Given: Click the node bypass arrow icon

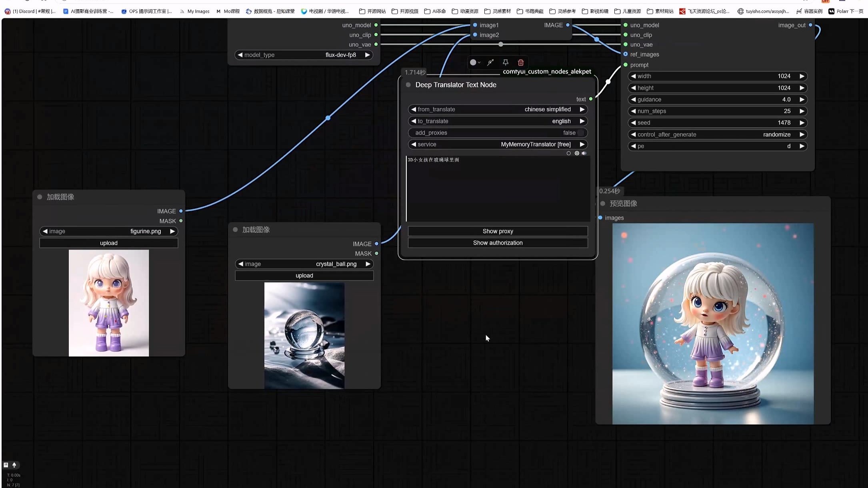Looking at the screenshot, I should pos(490,62).
